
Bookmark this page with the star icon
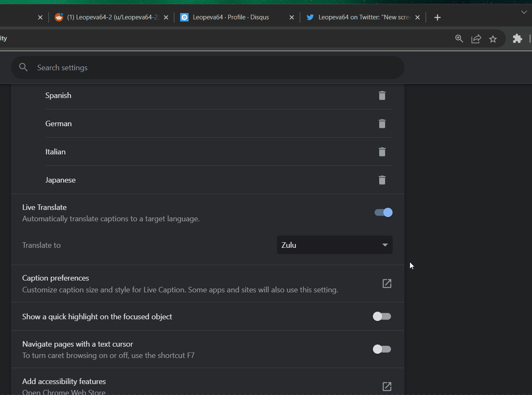tap(492, 38)
